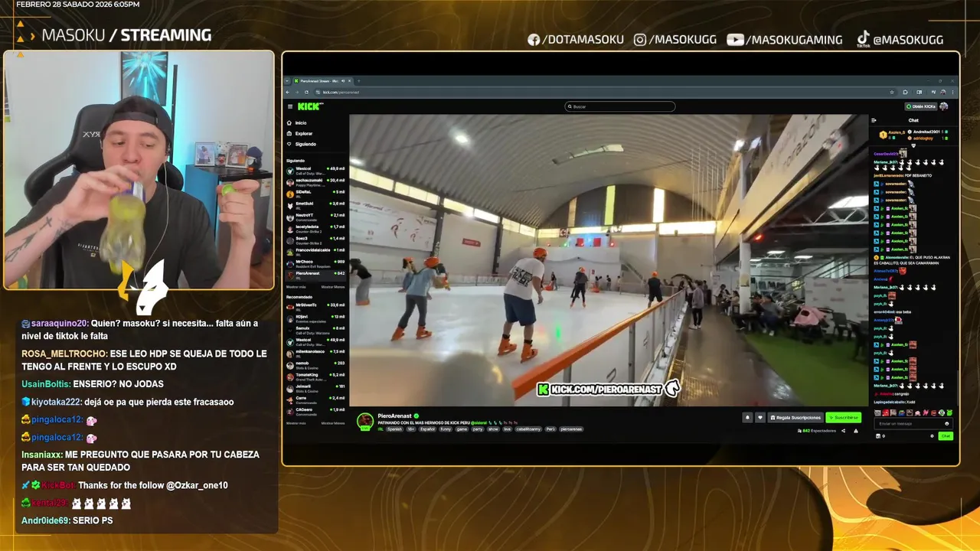
Task: Open EmetSuki channel in sidebar
Action: point(315,204)
